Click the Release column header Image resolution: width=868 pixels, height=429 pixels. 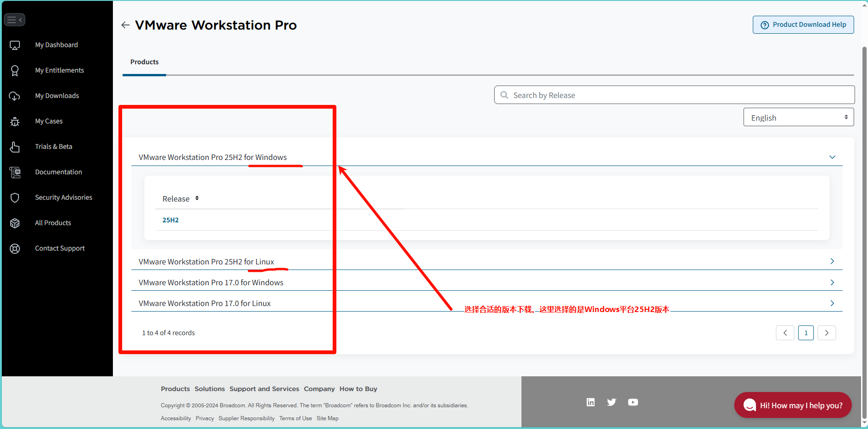click(176, 199)
